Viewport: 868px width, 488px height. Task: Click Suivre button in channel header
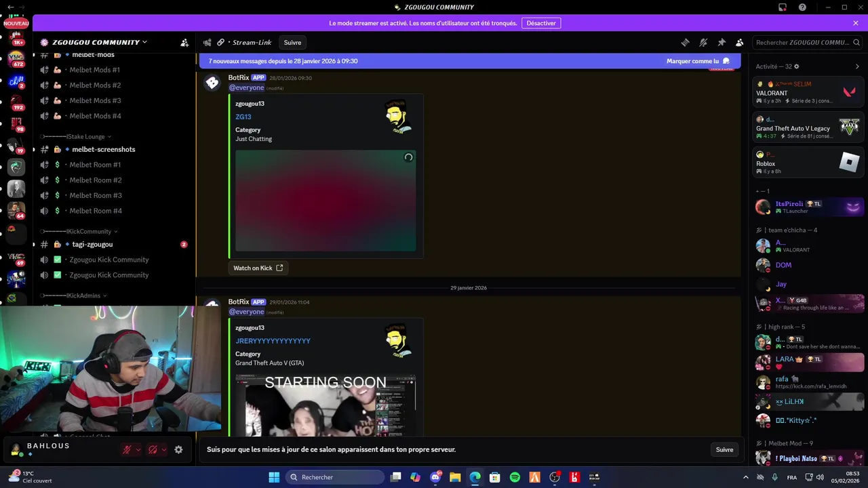pyautogui.click(x=292, y=42)
